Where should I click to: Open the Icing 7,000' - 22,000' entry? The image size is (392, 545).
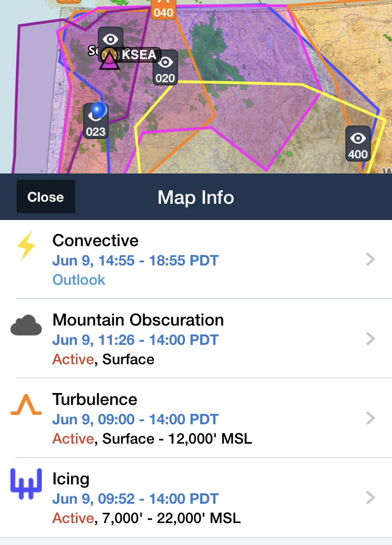196,498
